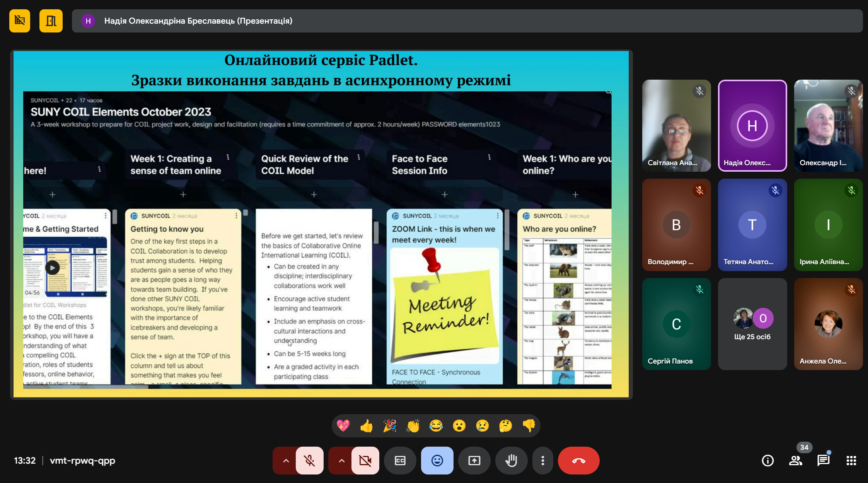Click three-dot menu of 'Face to Face Session Info'
This screenshot has width=868, height=483.
coord(489,157)
